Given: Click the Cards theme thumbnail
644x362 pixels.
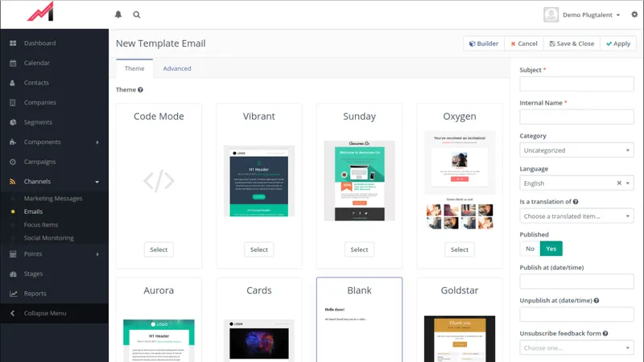Looking at the screenshot, I should (258, 340).
